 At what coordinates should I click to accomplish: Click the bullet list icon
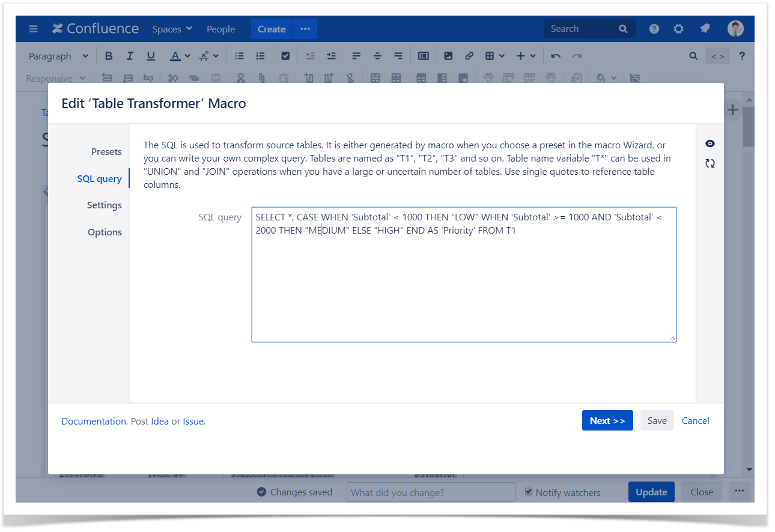click(x=239, y=56)
